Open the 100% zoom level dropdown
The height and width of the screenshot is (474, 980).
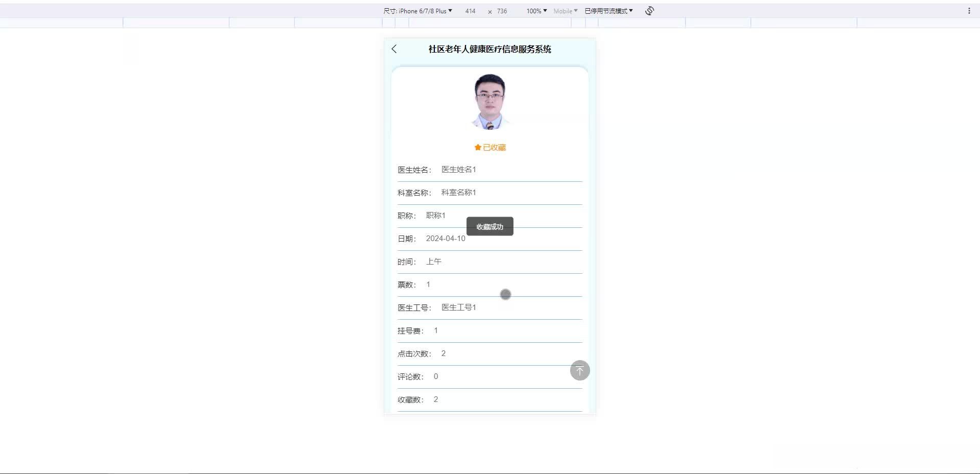pos(535,10)
